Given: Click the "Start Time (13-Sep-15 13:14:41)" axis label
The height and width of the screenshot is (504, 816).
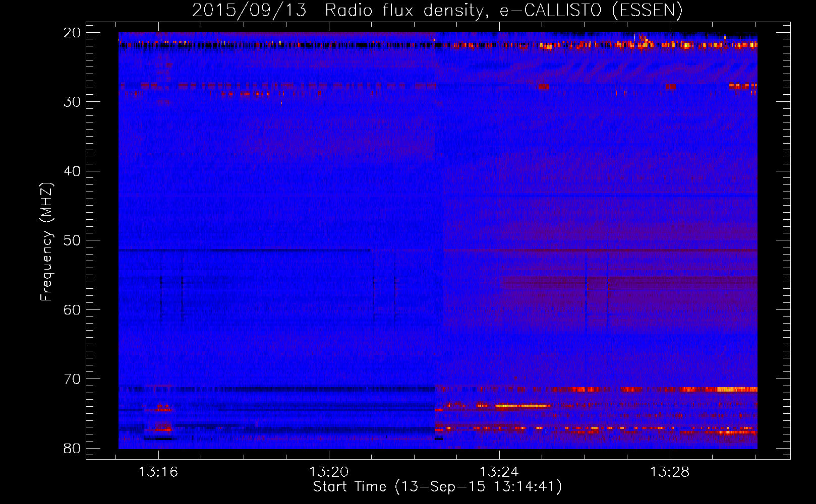Looking at the screenshot, I should (437, 487).
